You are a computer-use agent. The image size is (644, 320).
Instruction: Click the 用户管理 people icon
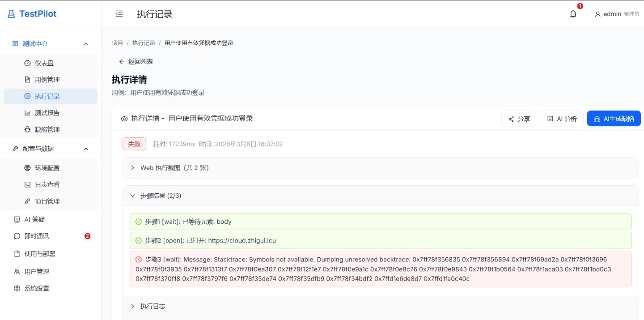click(x=17, y=272)
